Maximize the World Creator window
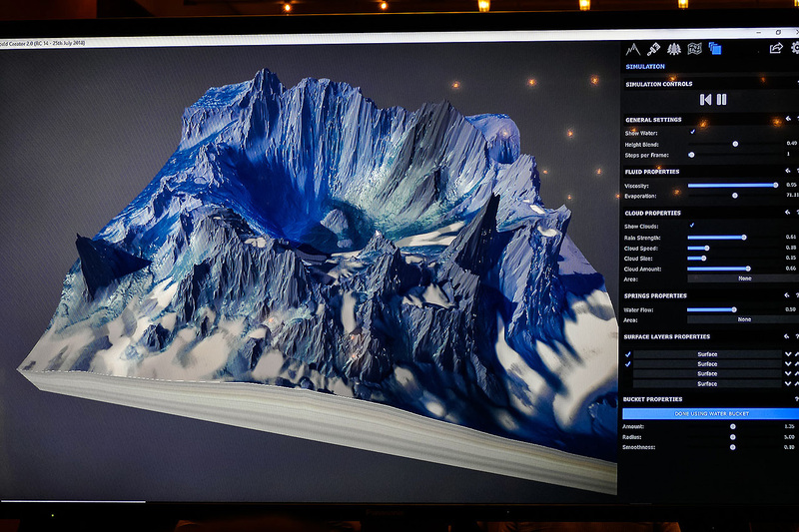The image size is (799, 532). pos(778,32)
